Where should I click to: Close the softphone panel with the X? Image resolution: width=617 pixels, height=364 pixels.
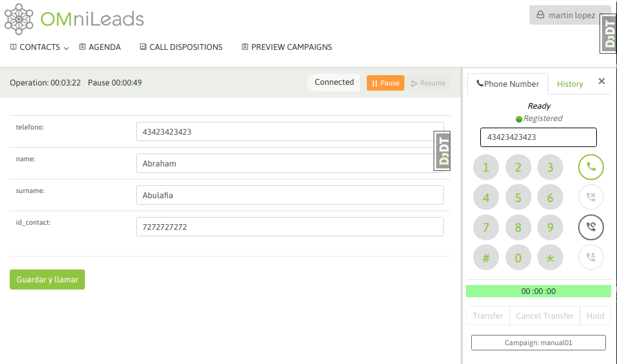tap(601, 82)
